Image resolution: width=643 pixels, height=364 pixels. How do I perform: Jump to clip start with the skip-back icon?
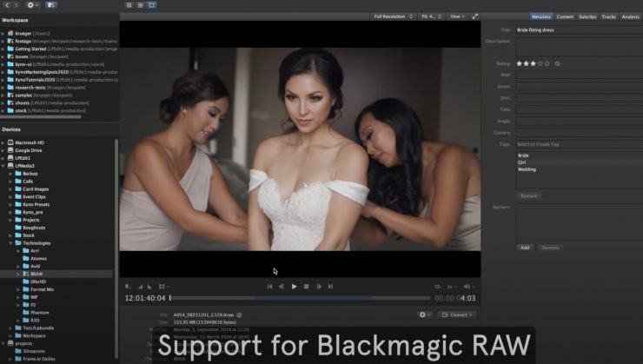pos(269,286)
